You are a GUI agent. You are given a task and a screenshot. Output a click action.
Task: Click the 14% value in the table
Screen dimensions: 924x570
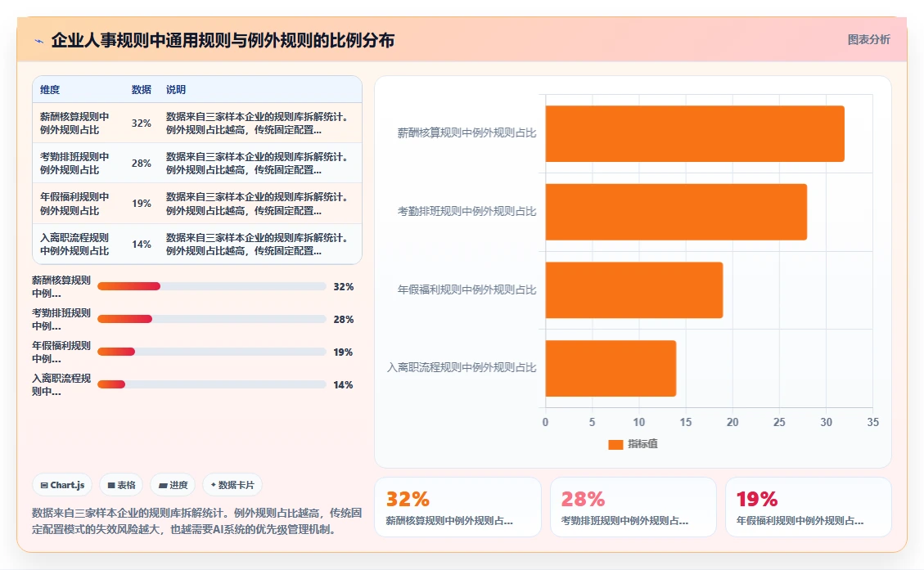click(x=142, y=244)
